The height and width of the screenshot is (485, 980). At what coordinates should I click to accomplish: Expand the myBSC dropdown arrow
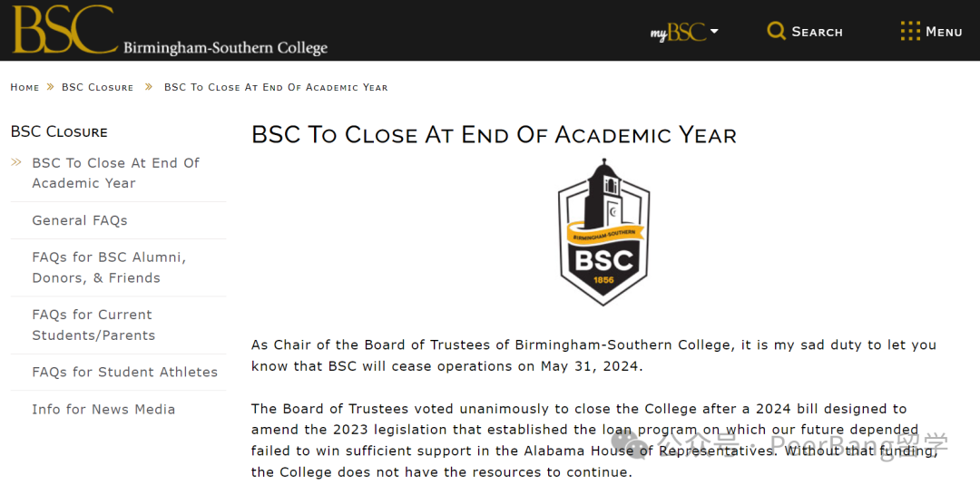(x=714, y=31)
